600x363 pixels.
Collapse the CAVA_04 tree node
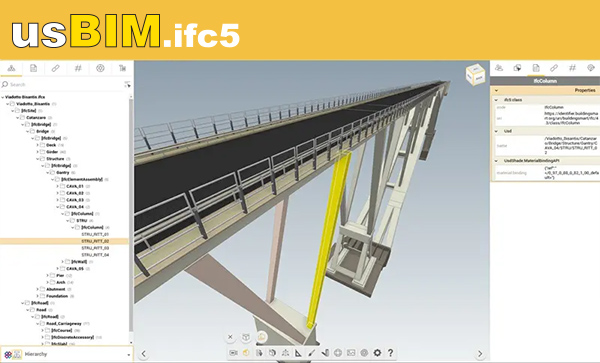(58, 207)
